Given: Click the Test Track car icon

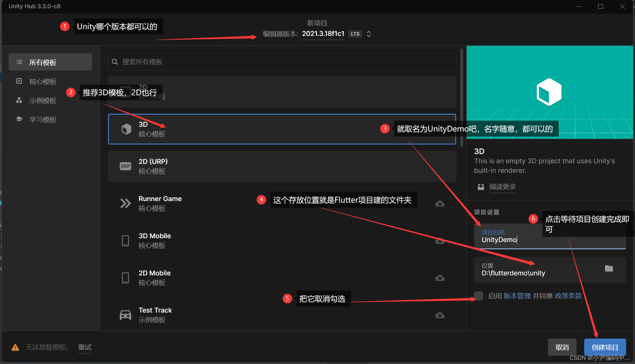Looking at the screenshot, I should [125, 315].
